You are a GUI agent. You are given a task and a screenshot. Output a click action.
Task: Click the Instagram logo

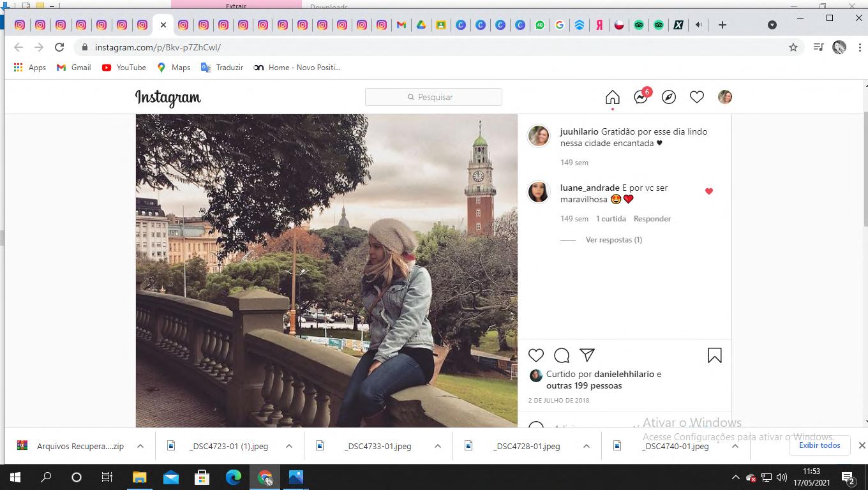[x=168, y=98]
